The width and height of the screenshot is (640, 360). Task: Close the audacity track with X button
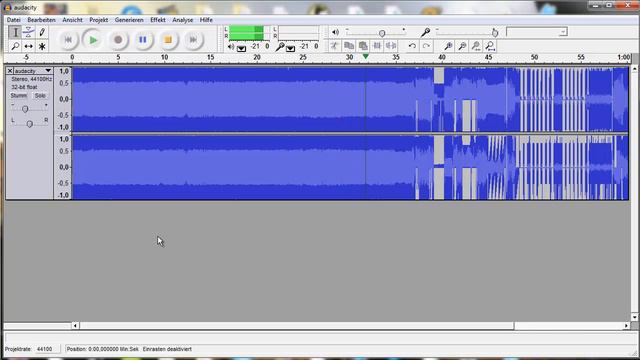10,71
